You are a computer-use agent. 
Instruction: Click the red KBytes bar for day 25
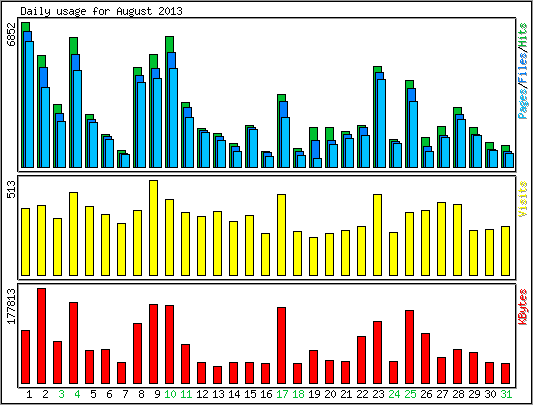point(409,347)
